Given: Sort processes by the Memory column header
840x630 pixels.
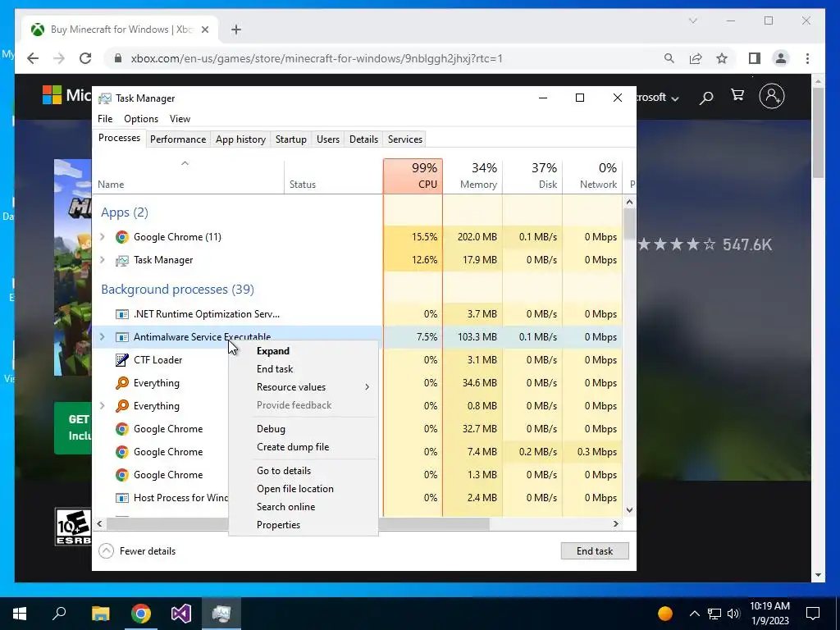Looking at the screenshot, I should [473, 176].
